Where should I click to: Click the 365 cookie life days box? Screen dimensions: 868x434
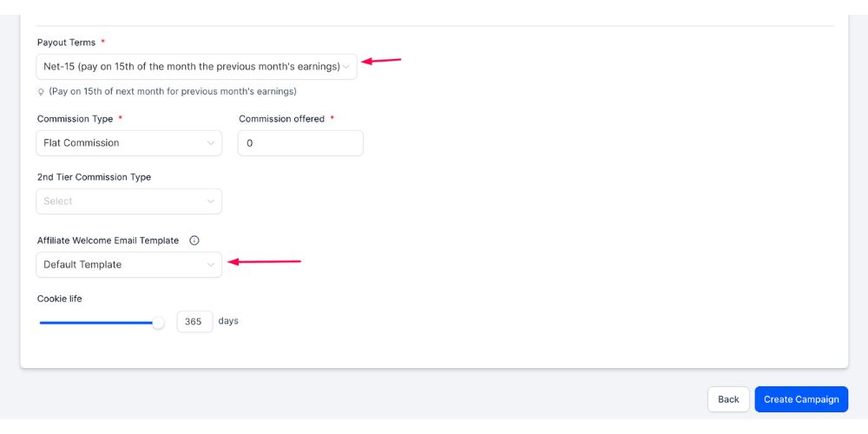[x=194, y=322]
